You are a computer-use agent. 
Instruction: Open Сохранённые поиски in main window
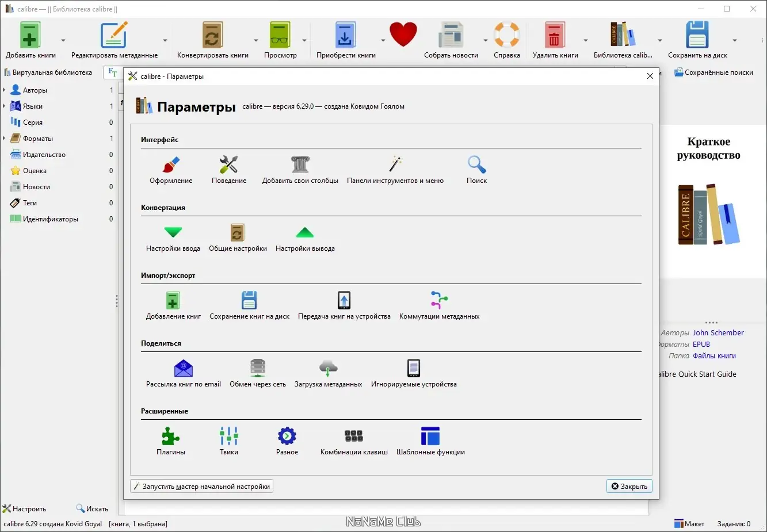713,72
